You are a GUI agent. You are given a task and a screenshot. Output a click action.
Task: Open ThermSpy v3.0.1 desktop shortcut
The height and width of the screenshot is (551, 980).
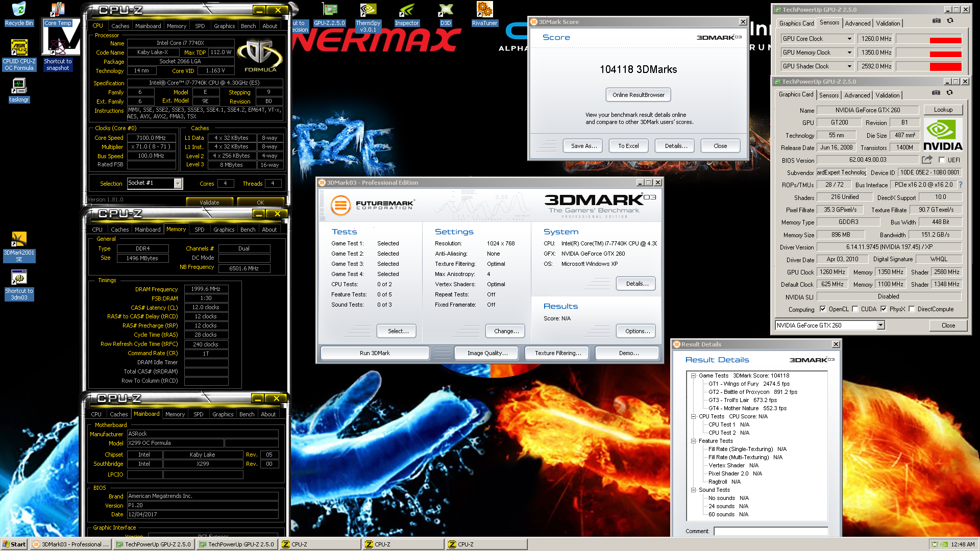pyautogui.click(x=368, y=18)
